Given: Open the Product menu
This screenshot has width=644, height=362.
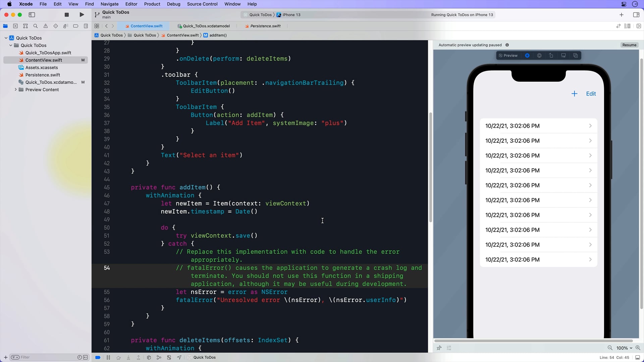Looking at the screenshot, I should [x=152, y=4].
